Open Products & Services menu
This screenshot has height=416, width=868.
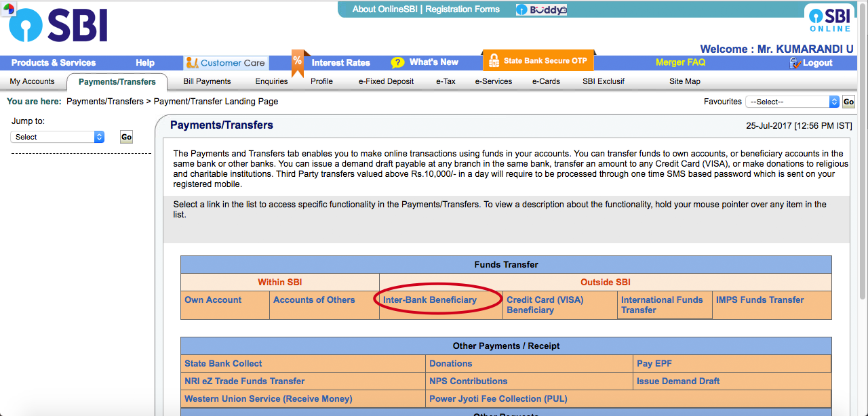[x=54, y=62]
